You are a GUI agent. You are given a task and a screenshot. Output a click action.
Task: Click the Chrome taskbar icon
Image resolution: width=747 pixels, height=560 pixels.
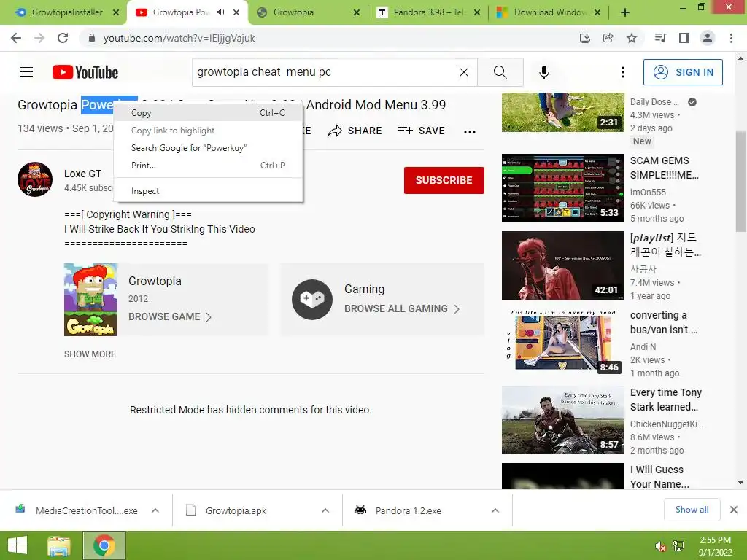(104, 545)
